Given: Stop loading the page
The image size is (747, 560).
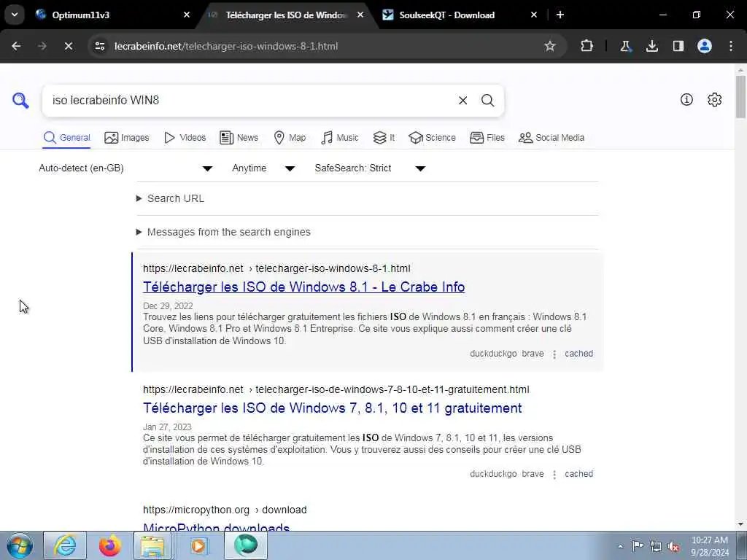Looking at the screenshot, I should [x=68, y=46].
